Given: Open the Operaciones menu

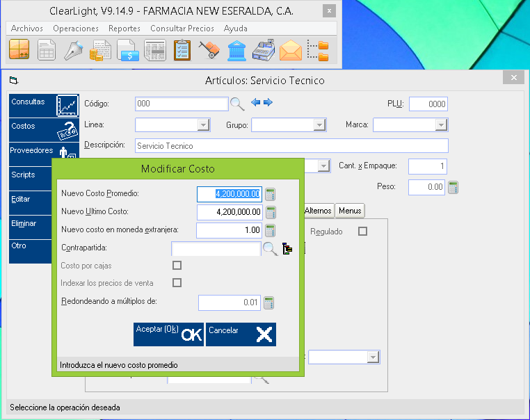Looking at the screenshot, I should [76, 29].
